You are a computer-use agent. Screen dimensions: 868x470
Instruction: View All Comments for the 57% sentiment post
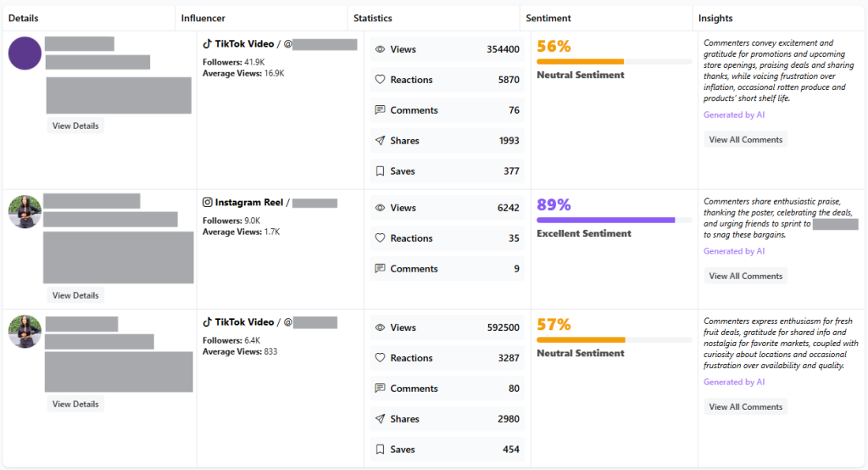[x=745, y=407]
